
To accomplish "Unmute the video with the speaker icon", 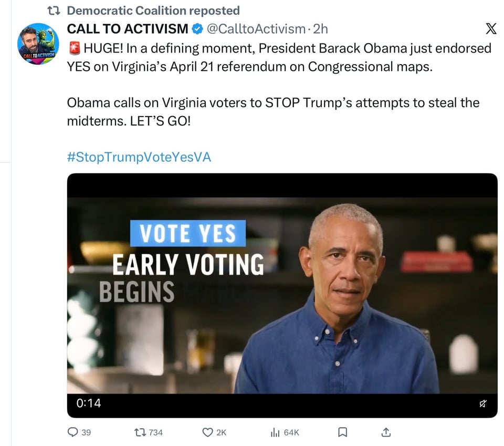I will (x=482, y=403).
